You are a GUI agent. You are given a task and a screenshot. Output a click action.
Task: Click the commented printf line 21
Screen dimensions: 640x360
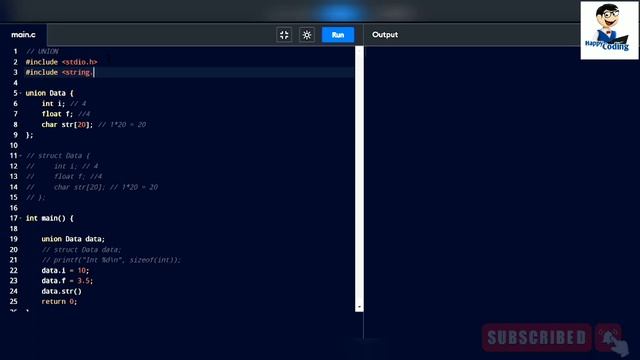click(111, 260)
